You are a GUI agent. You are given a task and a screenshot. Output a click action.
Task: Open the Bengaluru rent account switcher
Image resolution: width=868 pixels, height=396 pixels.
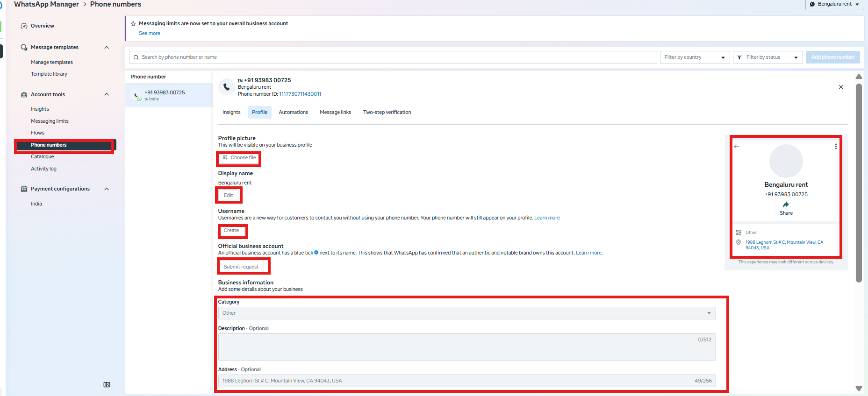point(834,4)
